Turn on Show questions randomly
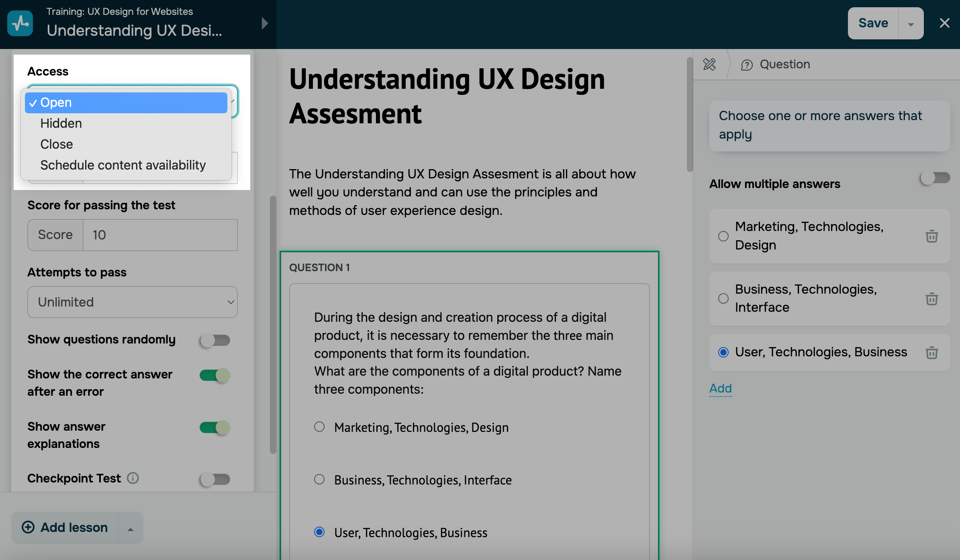 click(x=215, y=341)
